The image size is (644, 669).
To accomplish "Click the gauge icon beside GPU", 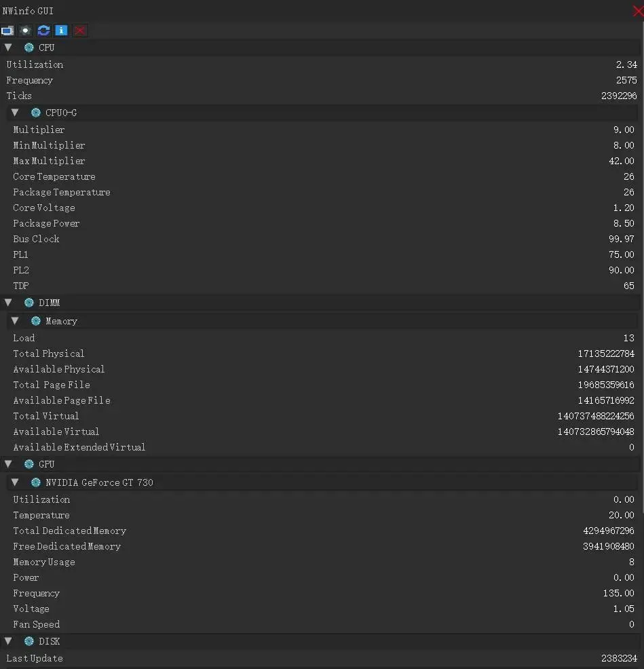I will point(29,464).
